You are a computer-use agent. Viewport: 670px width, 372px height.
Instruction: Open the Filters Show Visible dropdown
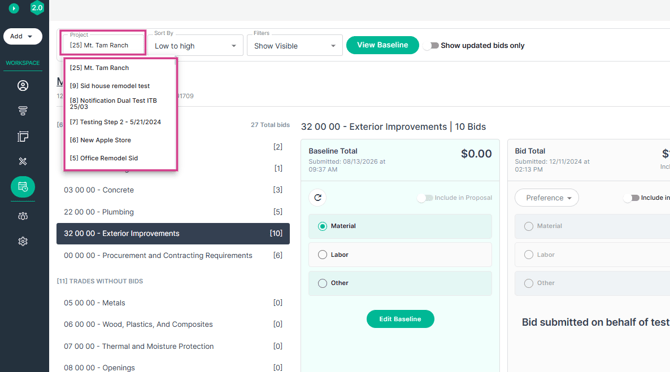[x=295, y=45]
